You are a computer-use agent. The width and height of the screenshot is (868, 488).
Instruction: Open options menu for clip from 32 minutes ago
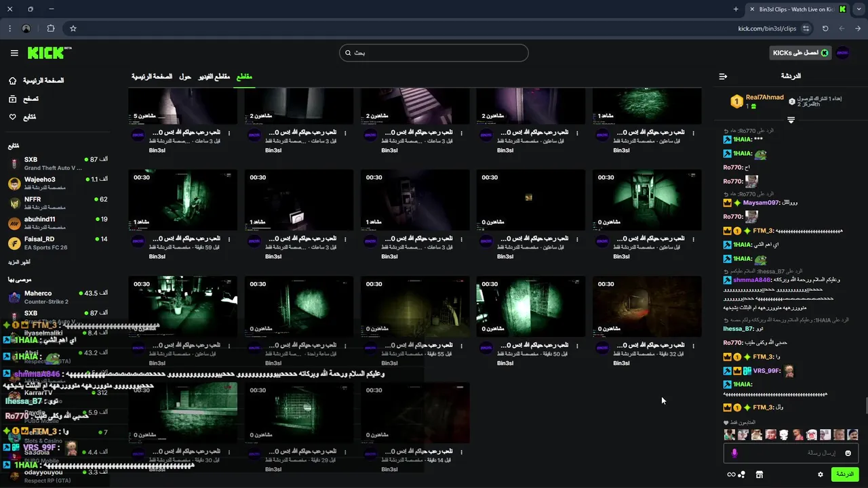tap(693, 346)
